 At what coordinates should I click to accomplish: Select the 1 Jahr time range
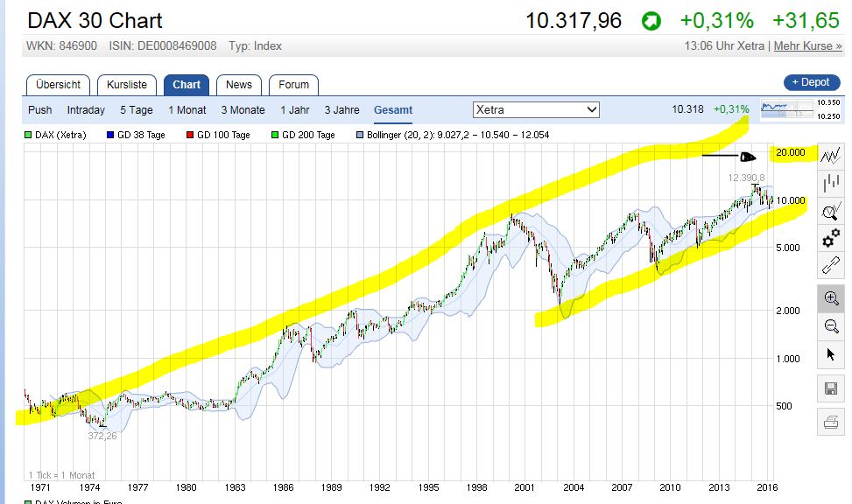(294, 110)
